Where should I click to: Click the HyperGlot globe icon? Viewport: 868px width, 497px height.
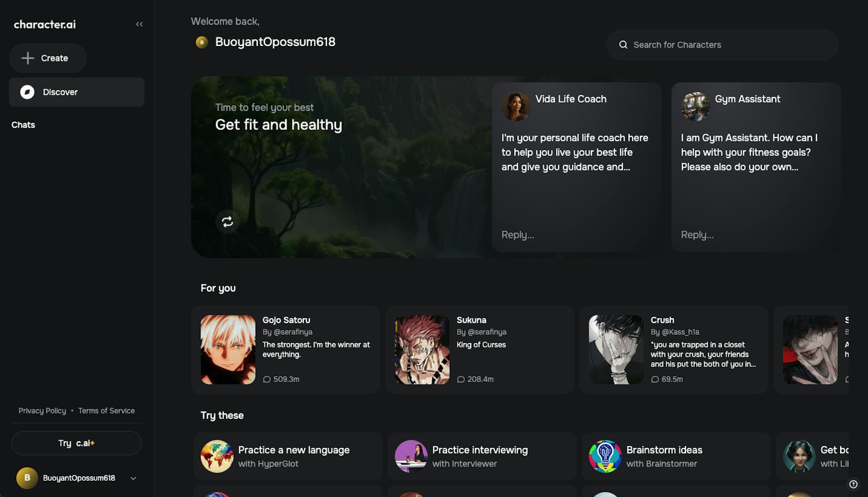click(x=217, y=456)
